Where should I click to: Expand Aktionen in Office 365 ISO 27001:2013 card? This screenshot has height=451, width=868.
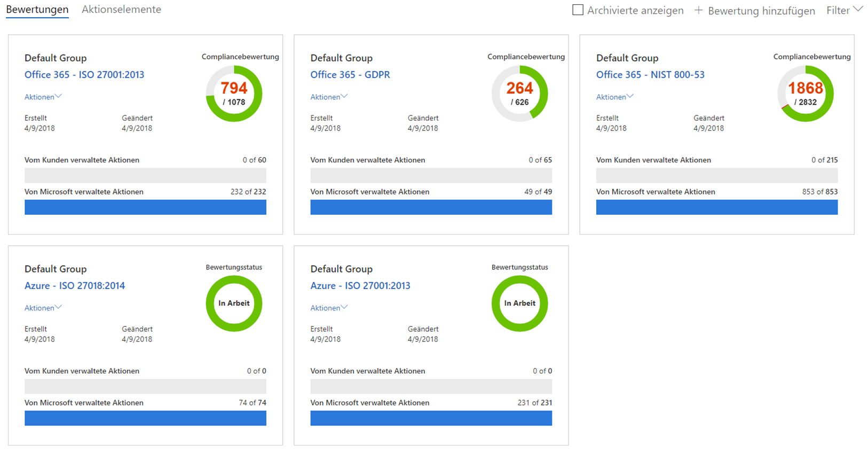point(43,97)
